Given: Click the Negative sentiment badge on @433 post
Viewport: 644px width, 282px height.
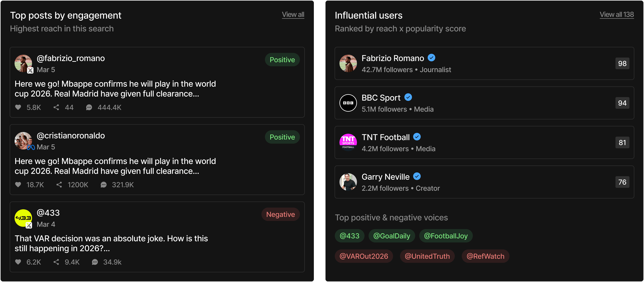Looking at the screenshot, I should click(x=281, y=214).
